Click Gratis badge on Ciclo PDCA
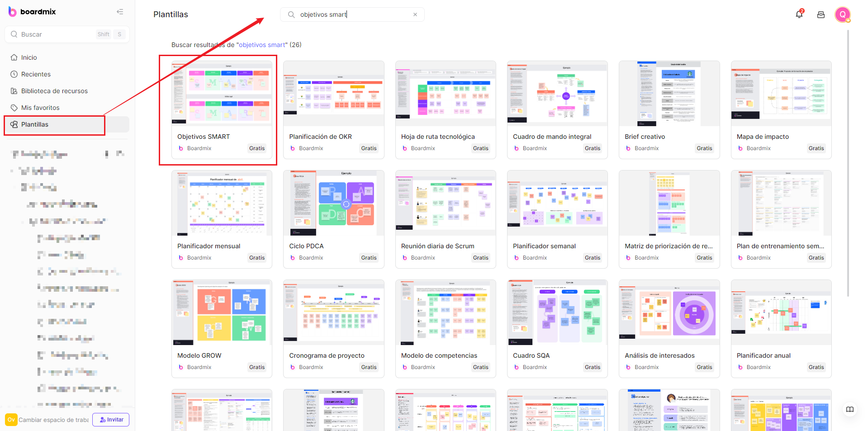 tap(369, 258)
